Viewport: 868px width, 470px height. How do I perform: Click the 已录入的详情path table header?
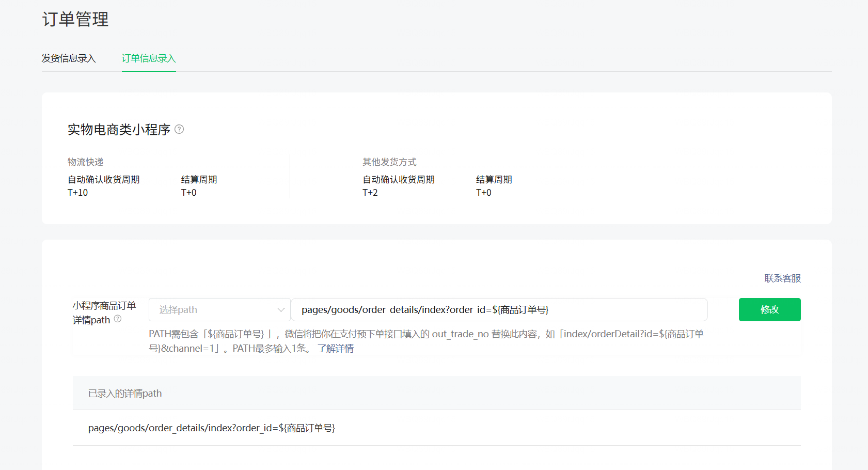click(125, 394)
